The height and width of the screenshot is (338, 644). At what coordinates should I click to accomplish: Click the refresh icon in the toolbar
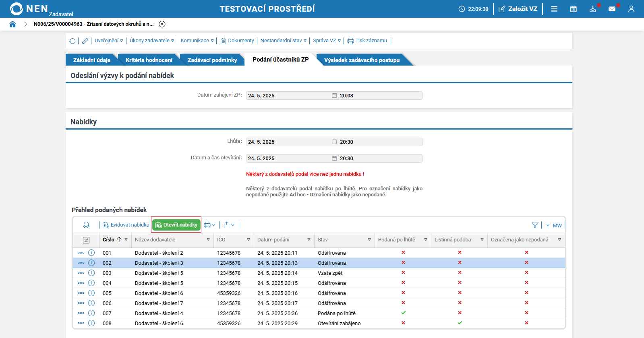(72, 41)
